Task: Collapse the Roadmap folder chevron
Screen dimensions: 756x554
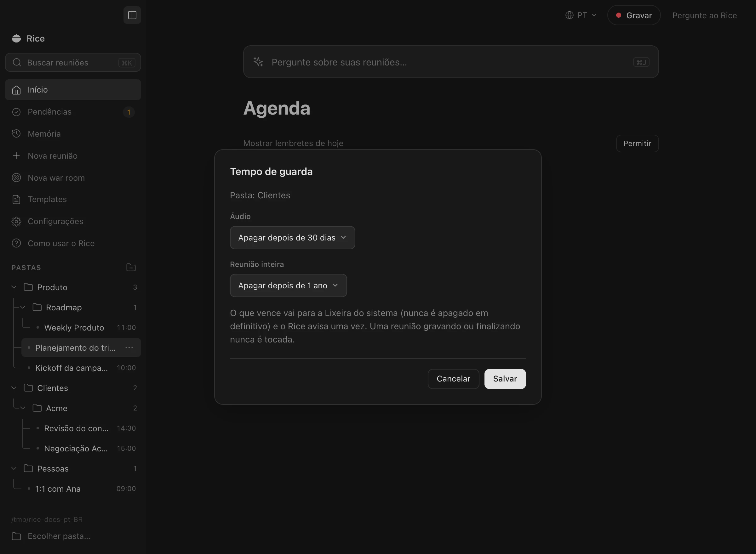Action: (23, 308)
